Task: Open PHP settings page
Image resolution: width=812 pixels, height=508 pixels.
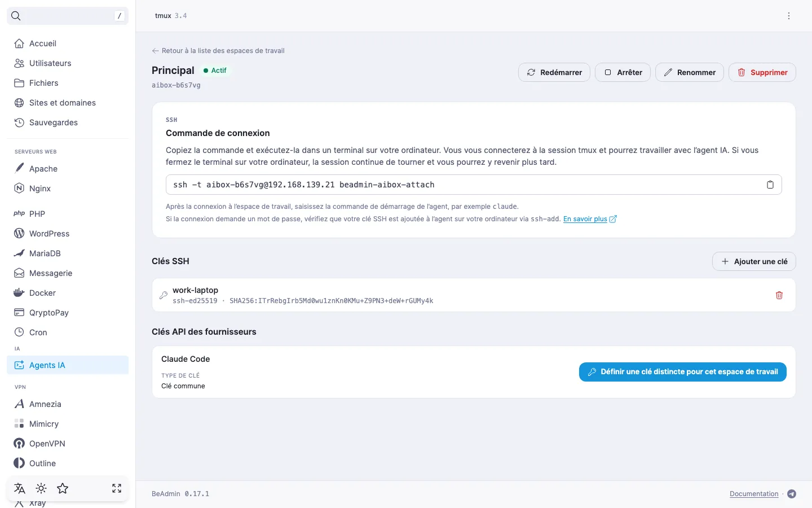Action: [68, 214]
